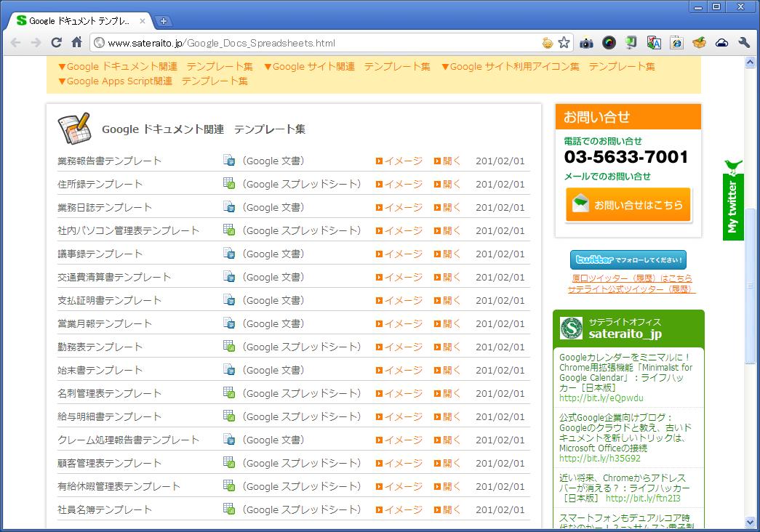This screenshot has width=760, height=532.
Task: Click 開く for 住所録テンプレート
Action: (x=447, y=185)
